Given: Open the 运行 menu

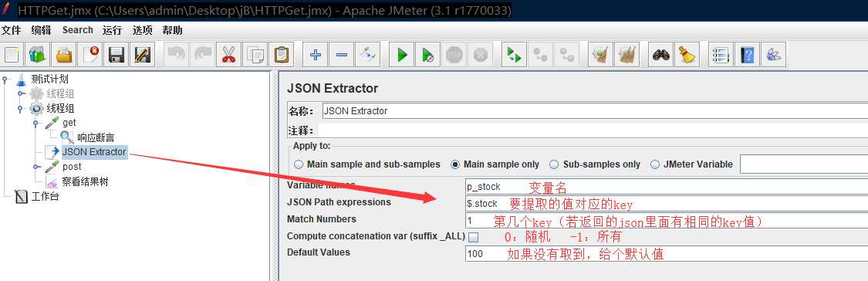Looking at the screenshot, I should pos(113,30).
